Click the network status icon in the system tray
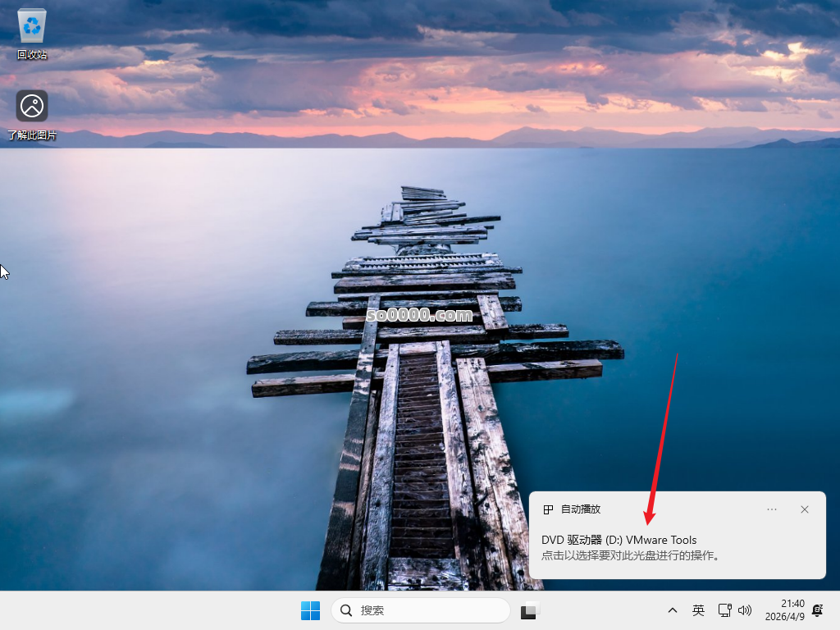Viewport: 840px width, 630px height. [x=724, y=610]
